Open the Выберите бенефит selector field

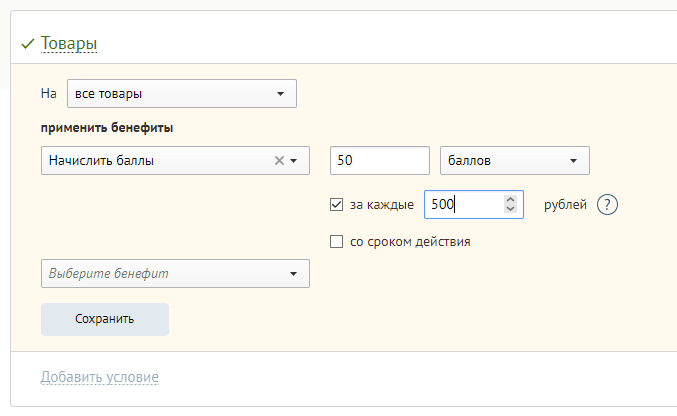coord(175,273)
